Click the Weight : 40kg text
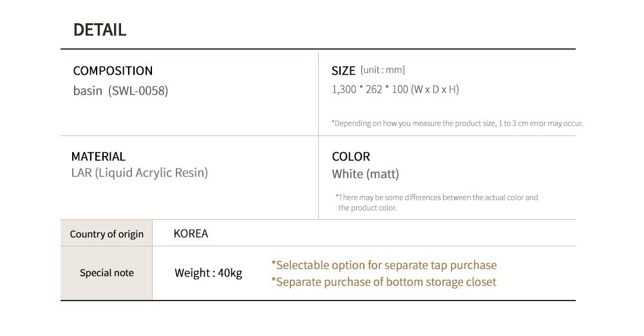Viewport: 644px width, 336px height. 208,273
